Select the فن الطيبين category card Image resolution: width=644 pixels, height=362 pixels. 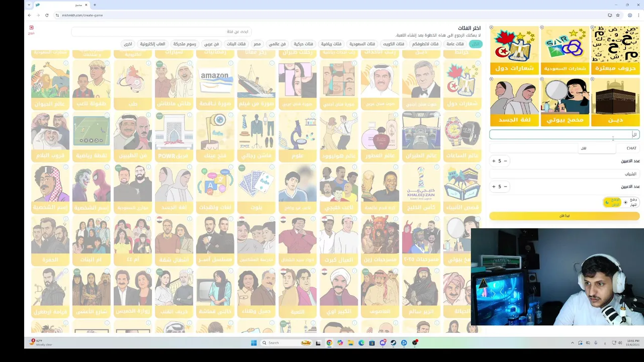[132, 136]
